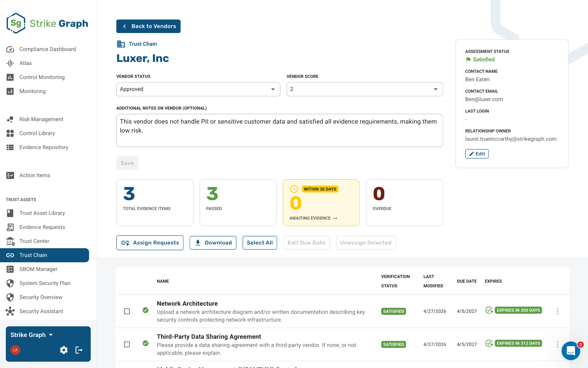Viewport: 588px width, 368px height.
Task: Click the Overdue summary card
Action: click(x=405, y=203)
